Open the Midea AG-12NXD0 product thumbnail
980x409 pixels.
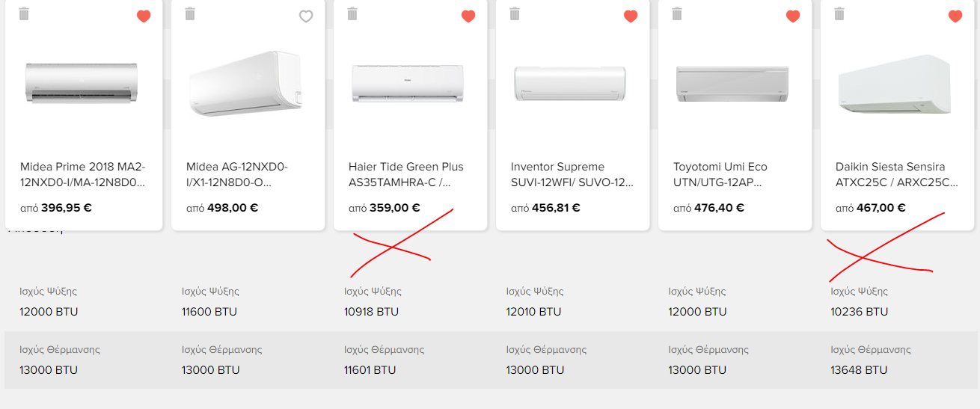[x=245, y=83]
